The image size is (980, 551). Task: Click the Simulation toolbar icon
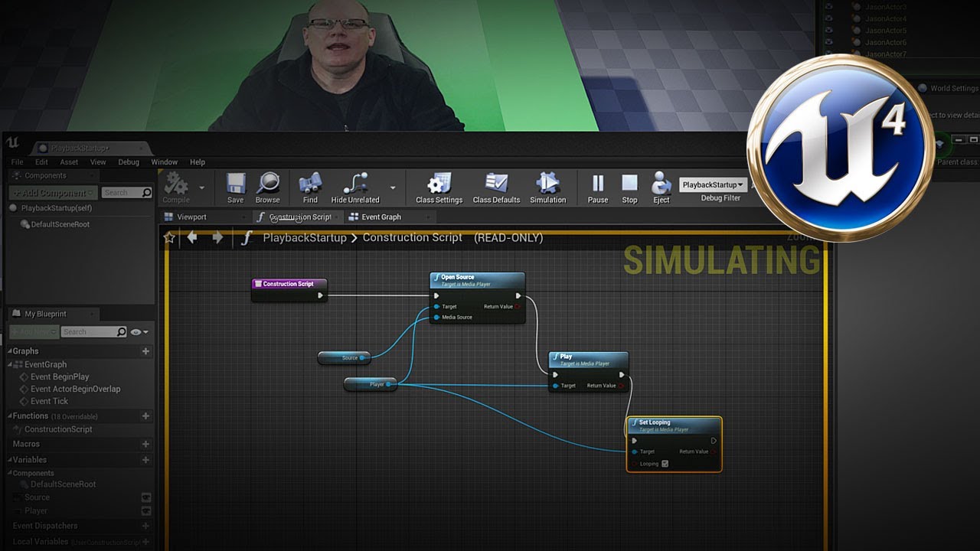548,184
